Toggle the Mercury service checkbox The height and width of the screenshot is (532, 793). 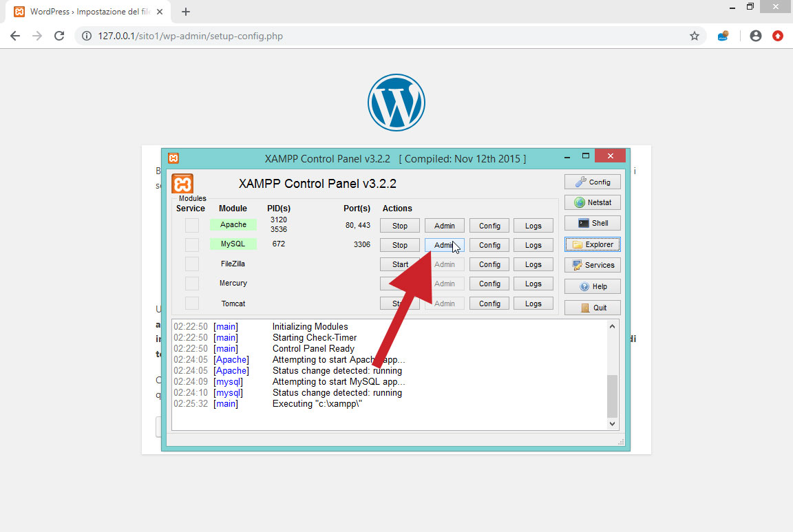tap(191, 283)
